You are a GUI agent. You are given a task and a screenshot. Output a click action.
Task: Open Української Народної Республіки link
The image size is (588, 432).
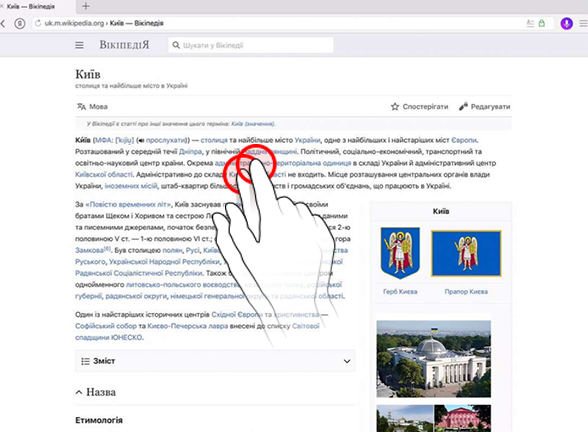(164, 262)
